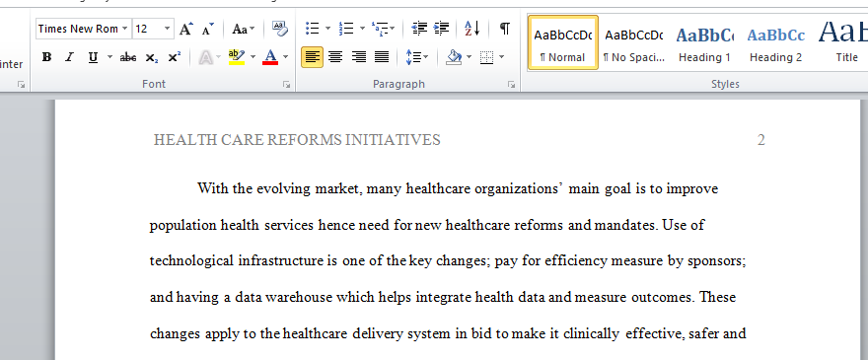This screenshot has width=868, height=360.
Task: Click the bullets list icon
Action: pyautogui.click(x=313, y=29)
